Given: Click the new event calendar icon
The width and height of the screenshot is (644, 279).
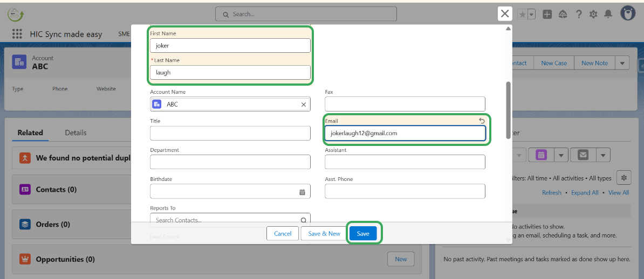Looking at the screenshot, I should click(x=541, y=155).
